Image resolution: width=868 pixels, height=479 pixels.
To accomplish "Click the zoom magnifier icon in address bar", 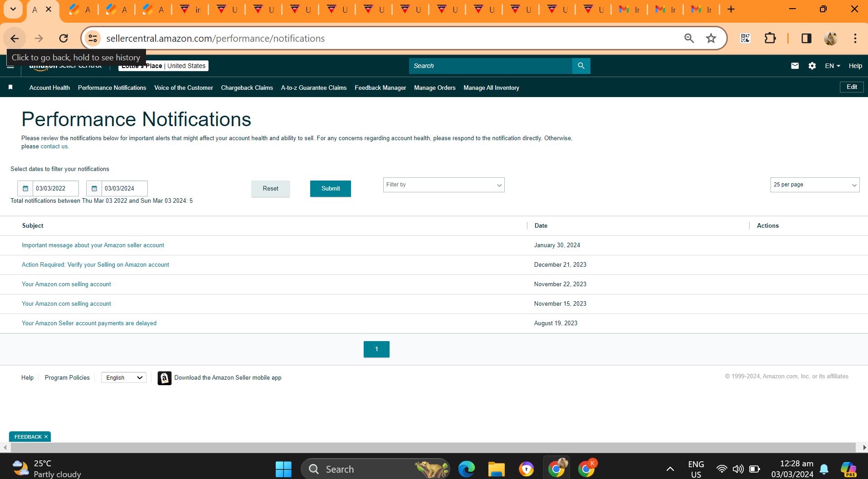I will 689,39.
